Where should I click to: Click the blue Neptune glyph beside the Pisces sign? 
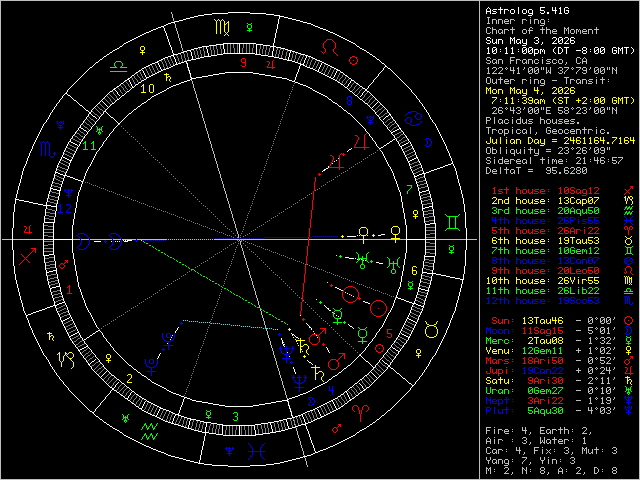point(230,451)
